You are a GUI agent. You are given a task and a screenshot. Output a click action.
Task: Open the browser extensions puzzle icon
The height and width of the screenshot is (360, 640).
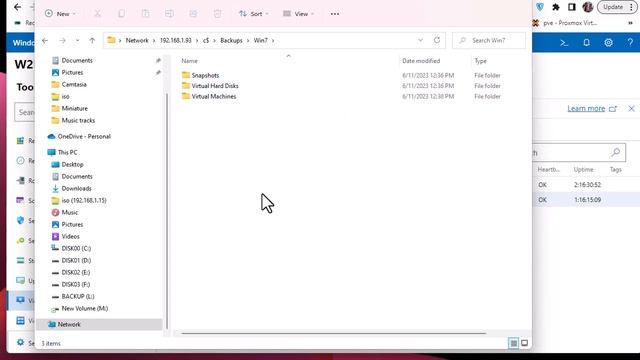pyautogui.click(x=556, y=7)
